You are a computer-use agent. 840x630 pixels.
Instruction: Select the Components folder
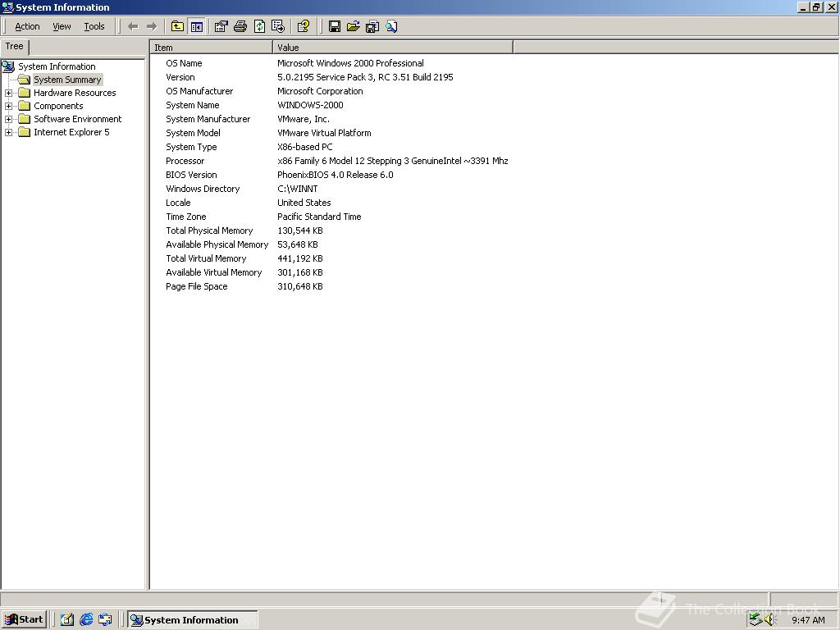(58, 106)
